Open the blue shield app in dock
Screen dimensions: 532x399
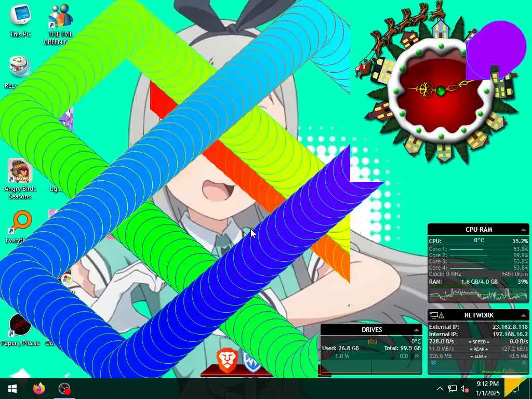252,362
